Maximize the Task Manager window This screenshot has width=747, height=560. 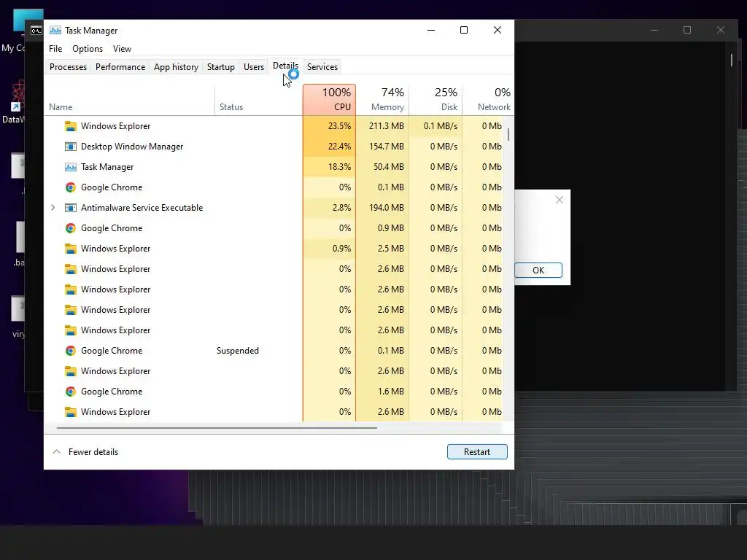coord(463,30)
